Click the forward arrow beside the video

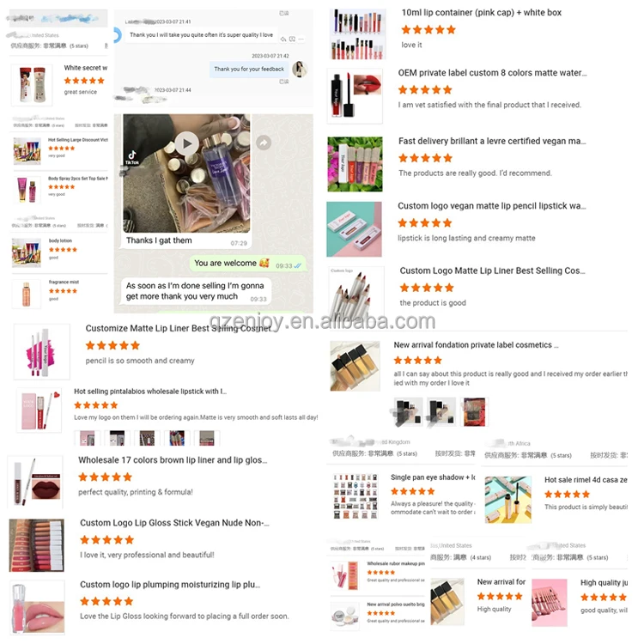(x=264, y=143)
